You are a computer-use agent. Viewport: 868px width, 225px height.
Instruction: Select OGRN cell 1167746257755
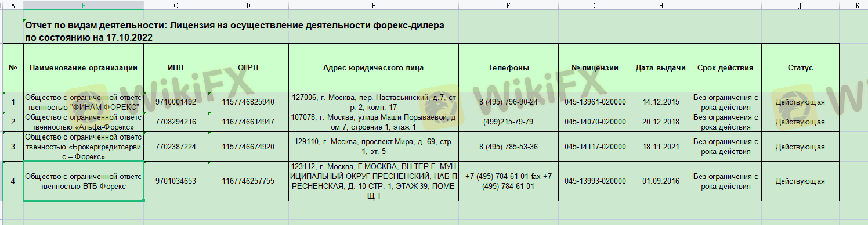click(x=248, y=181)
